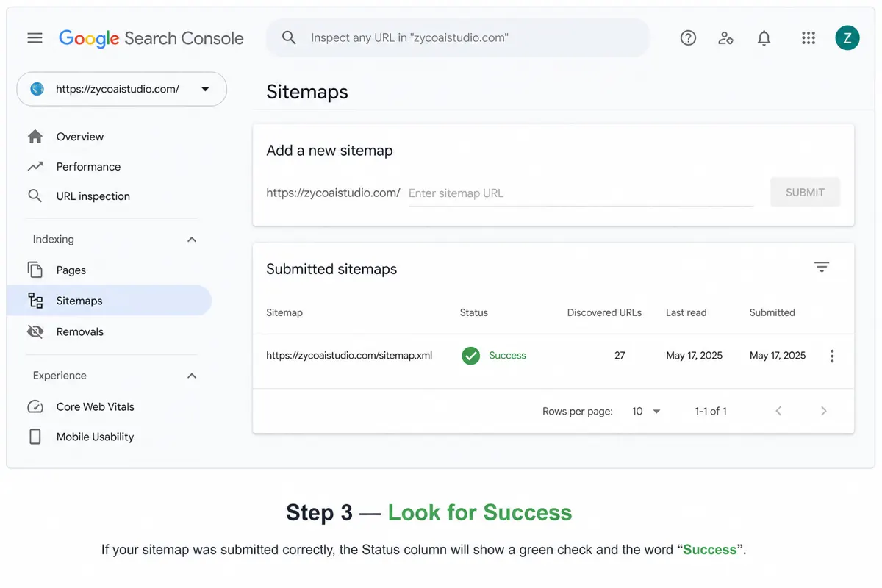Click the 1-1 of 1 pagination text
Viewport: 882px width, 588px height.
711,412
